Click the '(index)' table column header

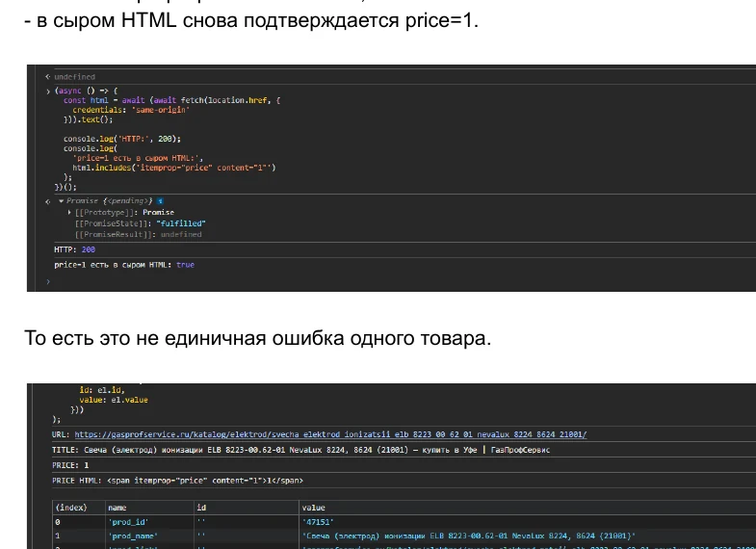tap(79, 508)
